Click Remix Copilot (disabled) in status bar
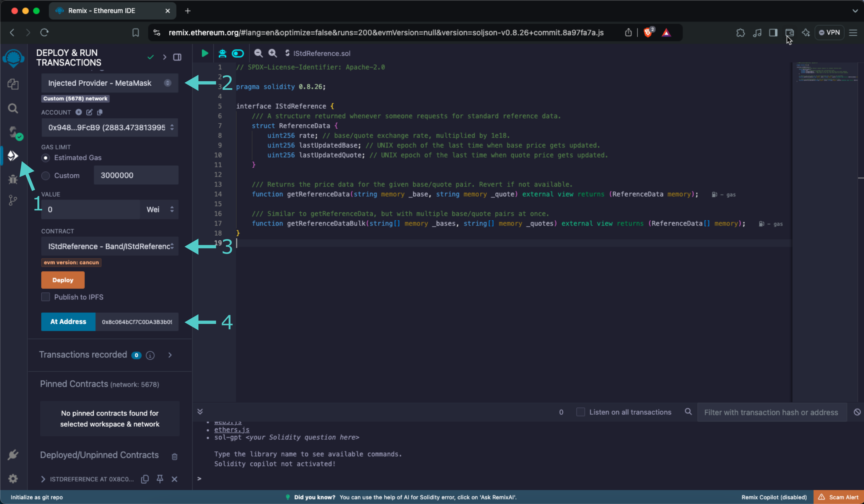The image size is (864, 504). (x=774, y=497)
